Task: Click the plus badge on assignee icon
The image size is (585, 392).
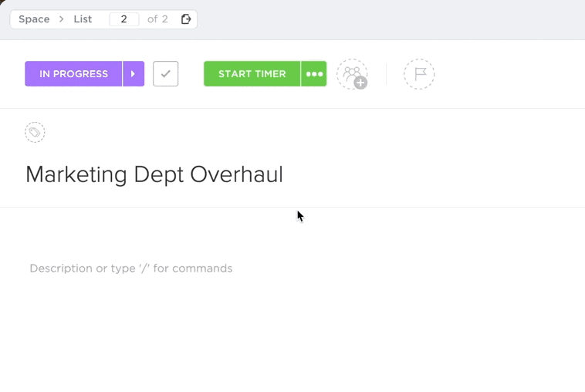Action: (x=360, y=83)
